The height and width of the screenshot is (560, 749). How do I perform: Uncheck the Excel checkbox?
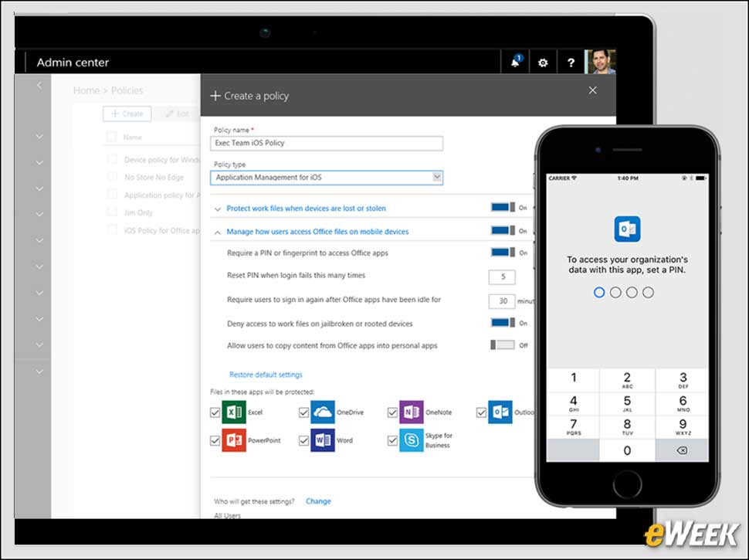[x=215, y=412]
